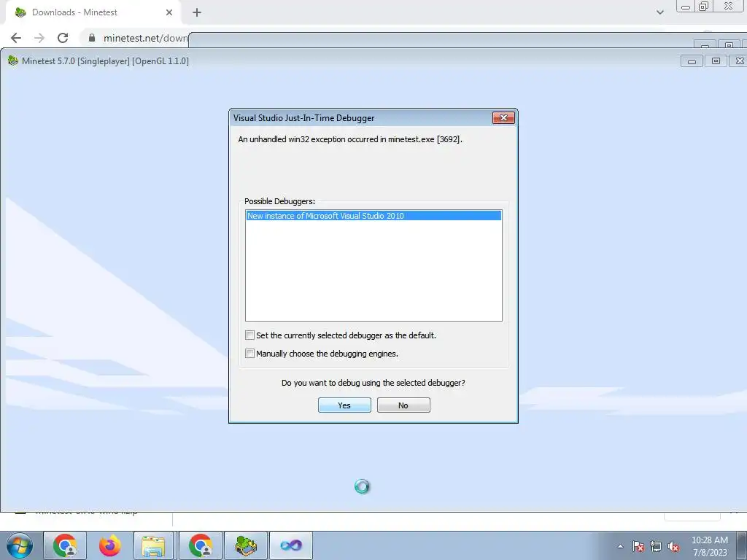
Task: Minimize the Minetest 5.7.0 window
Action: (x=692, y=61)
